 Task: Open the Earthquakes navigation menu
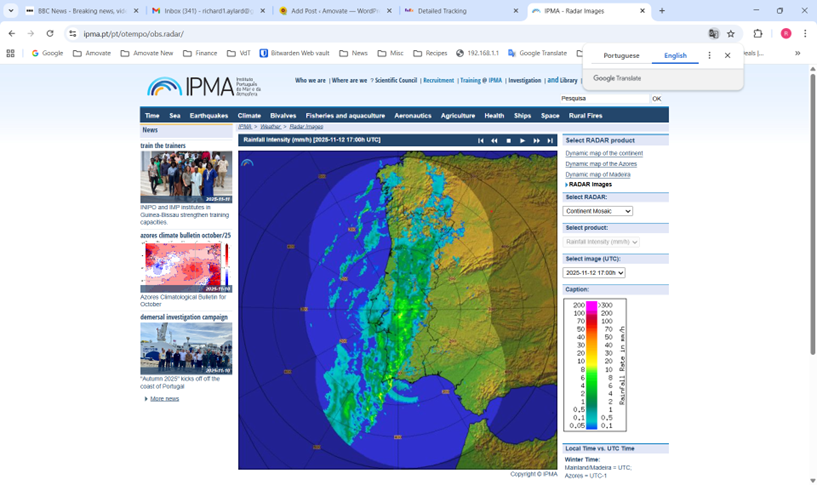tap(209, 116)
